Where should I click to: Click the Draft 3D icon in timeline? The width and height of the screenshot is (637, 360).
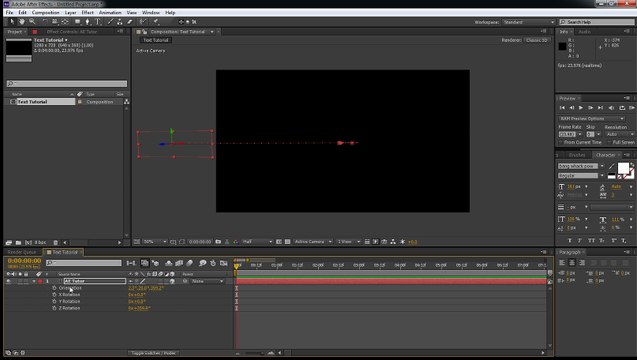tap(156, 263)
